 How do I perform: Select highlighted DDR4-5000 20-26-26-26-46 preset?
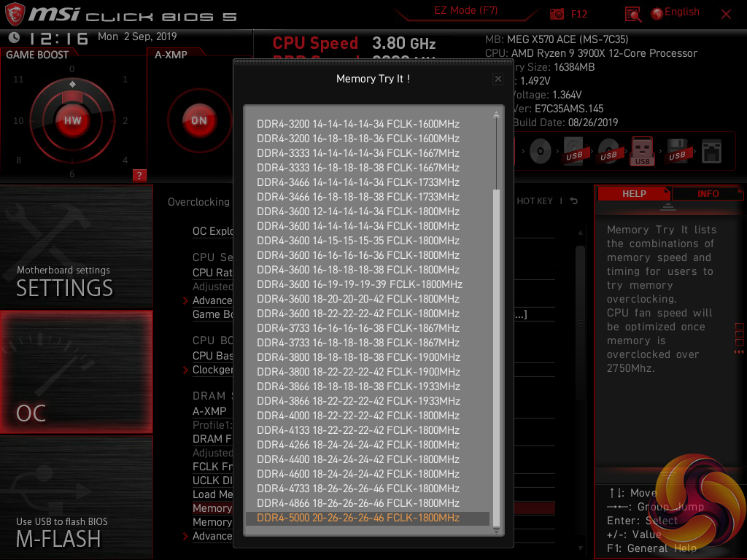368,518
